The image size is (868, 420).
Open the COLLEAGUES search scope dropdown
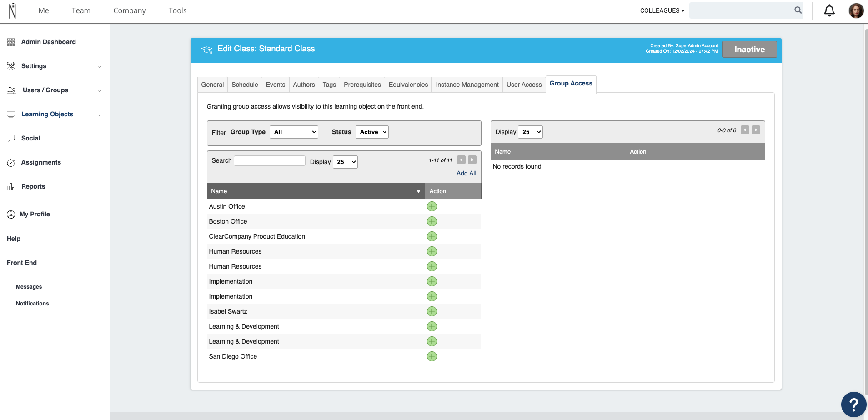coord(662,10)
